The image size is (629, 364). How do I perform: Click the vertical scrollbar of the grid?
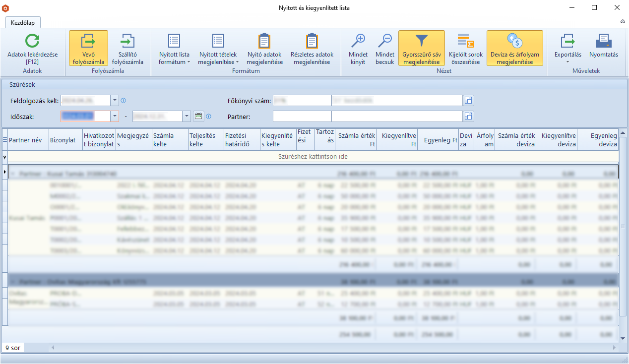tap(623, 227)
